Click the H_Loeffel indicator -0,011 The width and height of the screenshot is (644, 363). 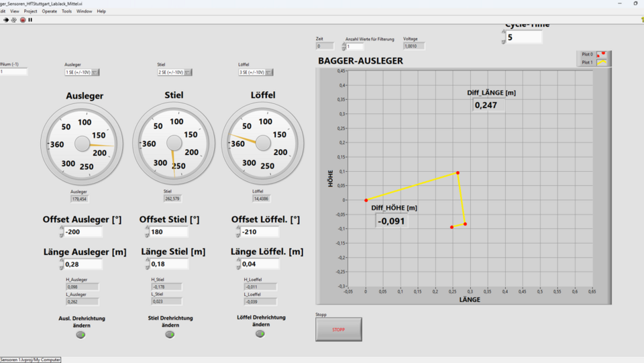click(x=260, y=287)
